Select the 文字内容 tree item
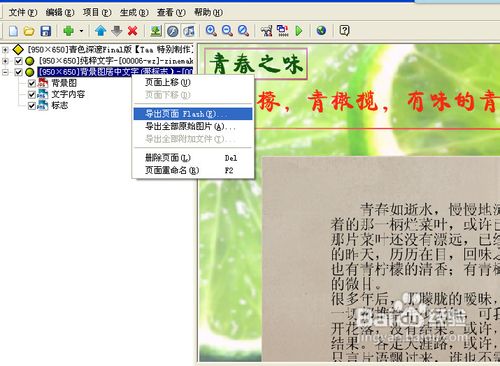Screen dimensions: 500x366 (68, 94)
